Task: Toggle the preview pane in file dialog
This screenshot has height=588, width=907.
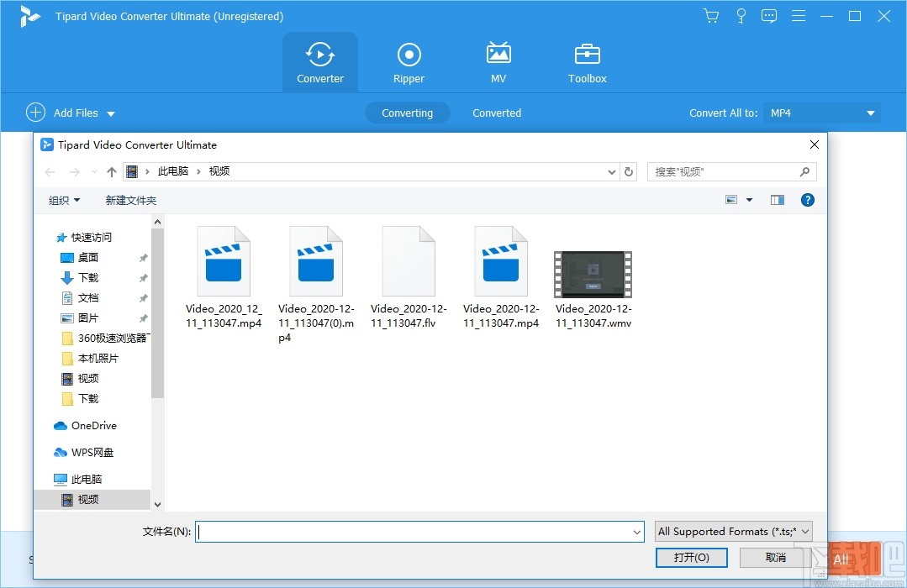Action: (777, 200)
